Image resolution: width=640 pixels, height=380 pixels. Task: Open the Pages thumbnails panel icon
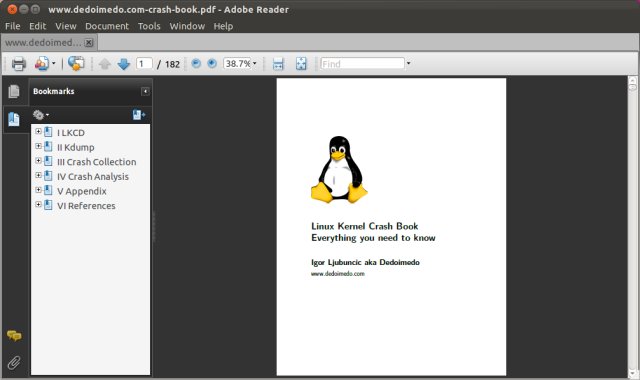click(13, 91)
